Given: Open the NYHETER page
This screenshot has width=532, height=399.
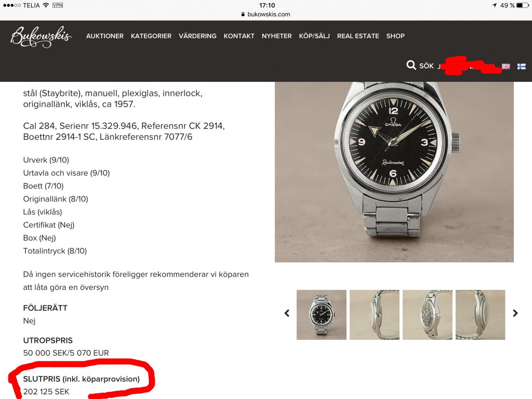Looking at the screenshot, I should 276,36.
